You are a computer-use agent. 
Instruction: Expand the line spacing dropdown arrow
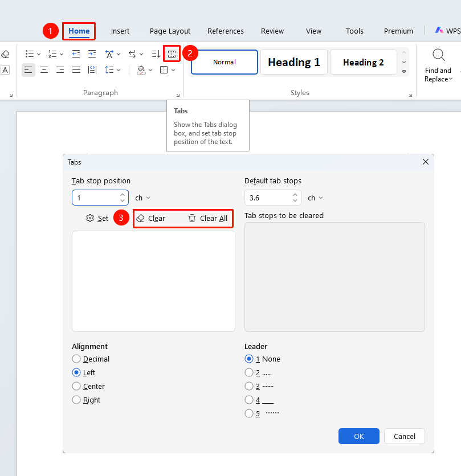[x=119, y=70]
